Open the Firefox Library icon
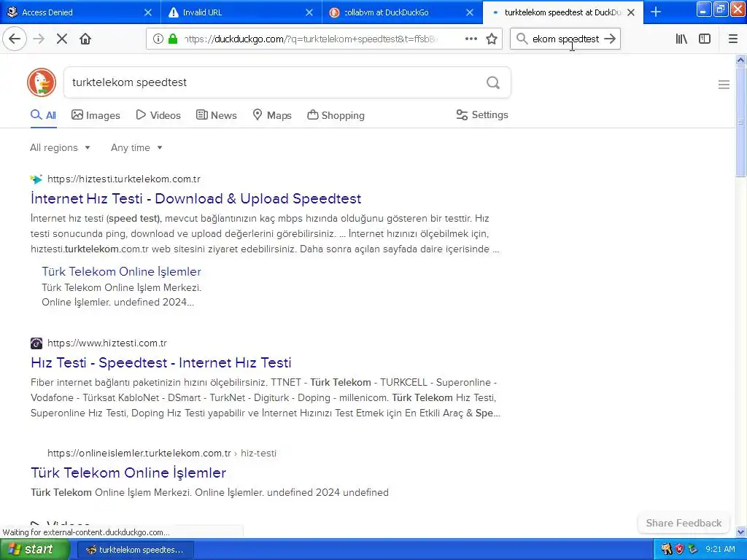Screen dimensions: 747x560 click(x=681, y=39)
